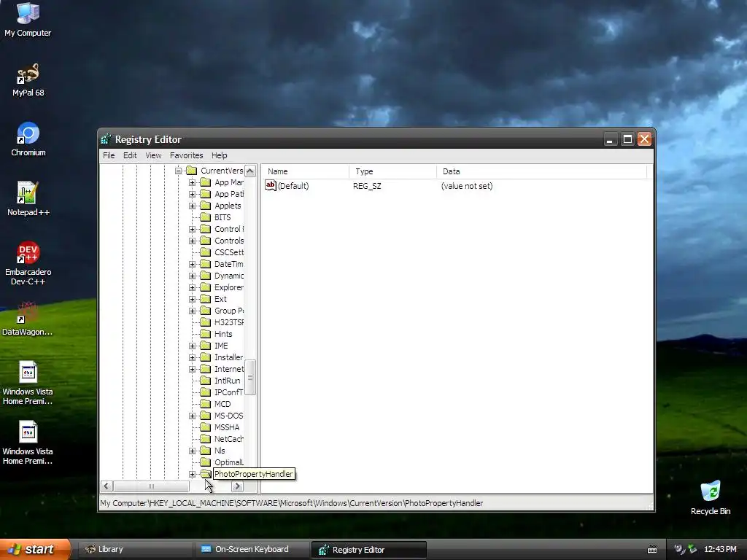Open the My Computer desktop icon
Screen dimensions: 747x560
[x=28, y=13]
